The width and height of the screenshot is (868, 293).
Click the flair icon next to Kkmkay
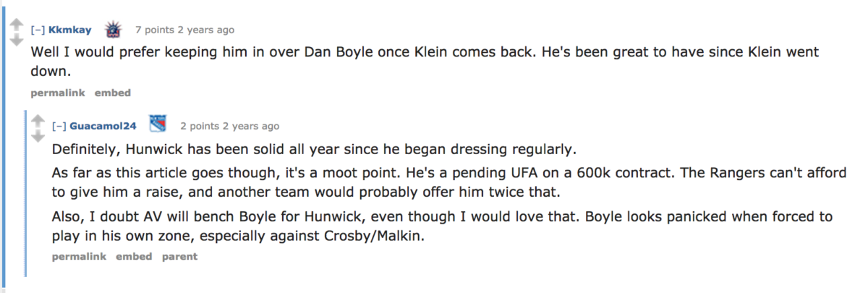coord(113,30)
